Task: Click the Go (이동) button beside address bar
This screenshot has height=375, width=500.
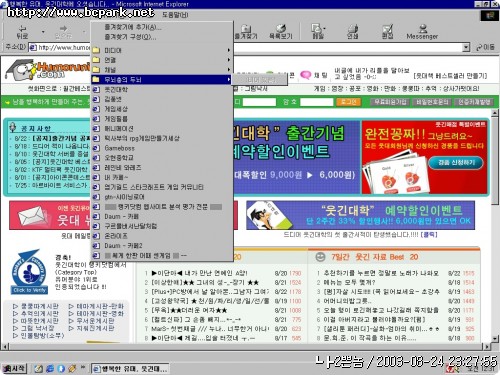Action: 485,47
